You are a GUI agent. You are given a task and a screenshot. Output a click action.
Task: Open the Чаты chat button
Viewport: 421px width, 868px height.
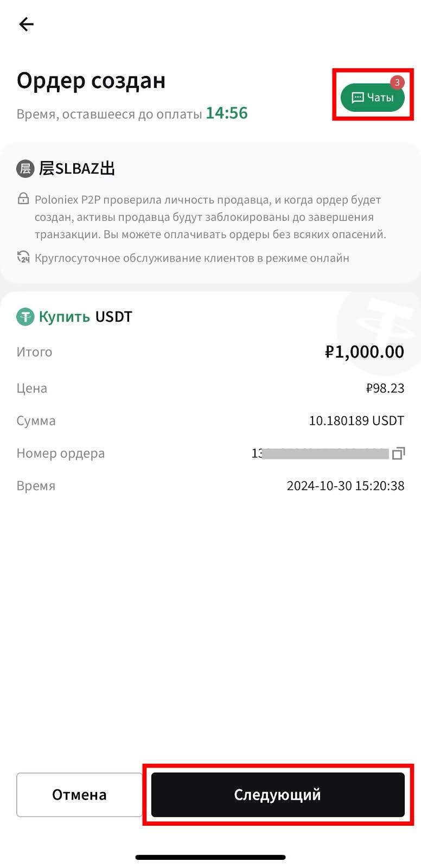pos(373,98)
